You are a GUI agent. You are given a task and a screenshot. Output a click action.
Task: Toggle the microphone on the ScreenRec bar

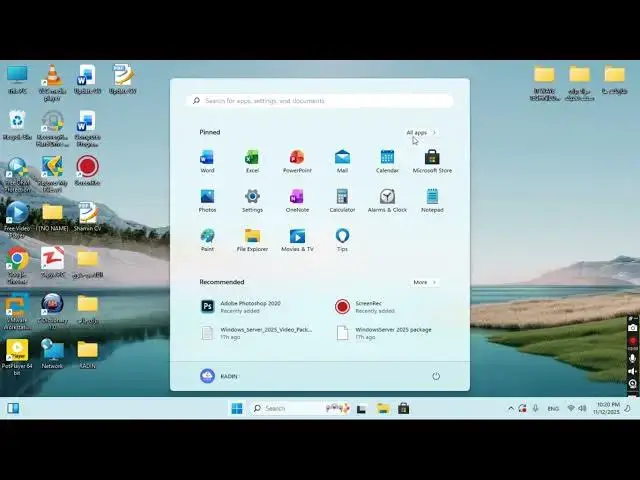[632, 358]
